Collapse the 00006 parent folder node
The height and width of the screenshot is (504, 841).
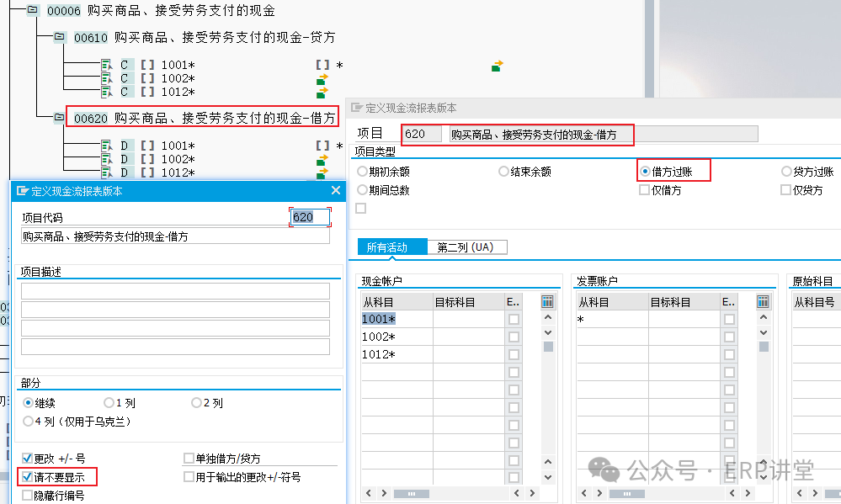tap(32, 10)
